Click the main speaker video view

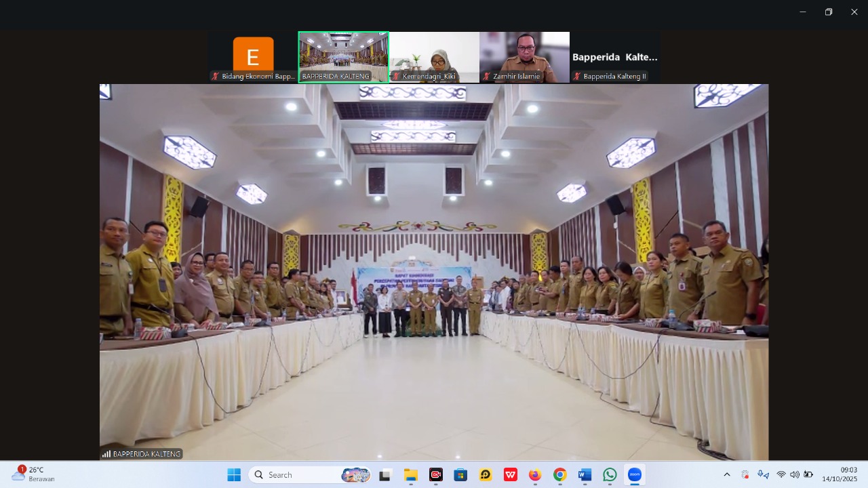coord(434,271)
